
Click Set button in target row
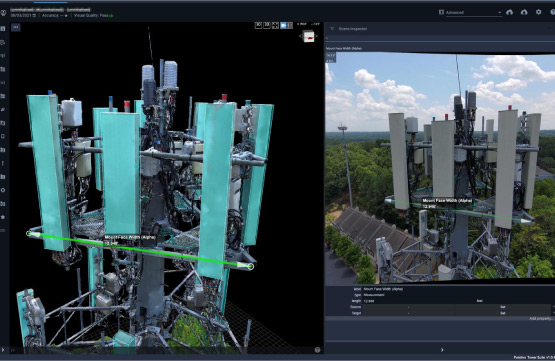(x=503, y=313)
